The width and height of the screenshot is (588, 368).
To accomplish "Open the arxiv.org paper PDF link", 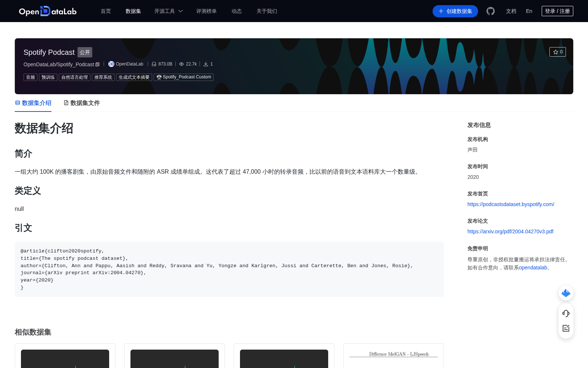I will [x=510, y=231].
